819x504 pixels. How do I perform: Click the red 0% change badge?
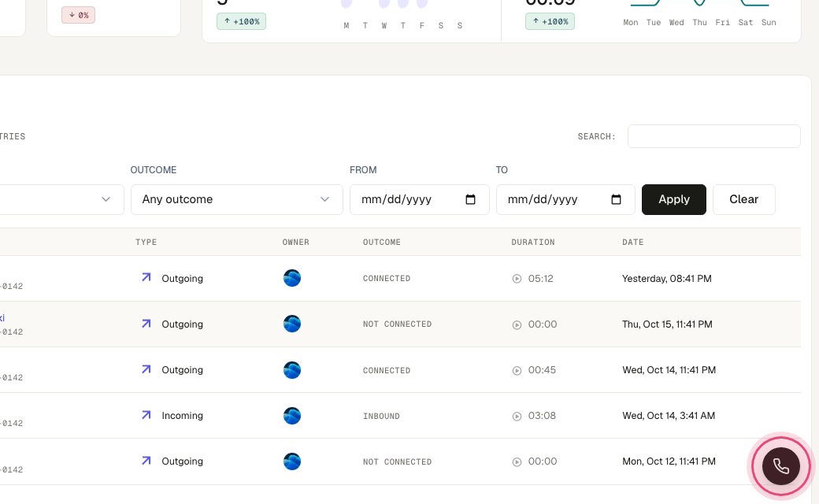click(78, 15)
